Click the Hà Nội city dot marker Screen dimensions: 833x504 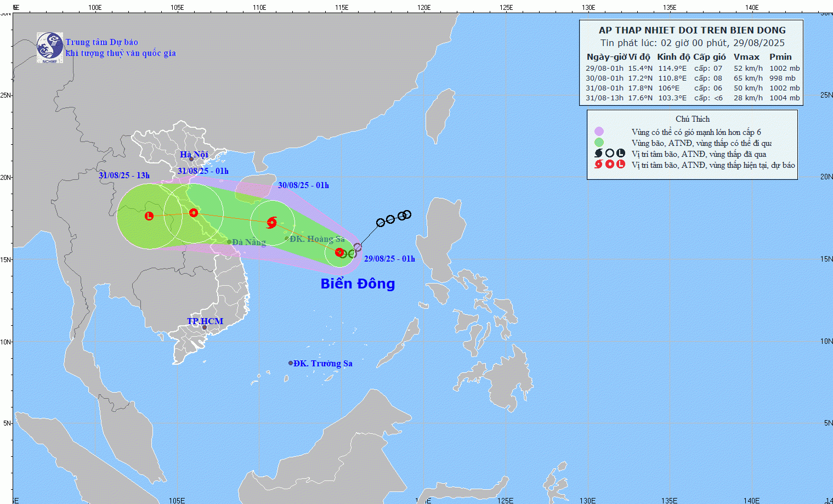[191, 160]
